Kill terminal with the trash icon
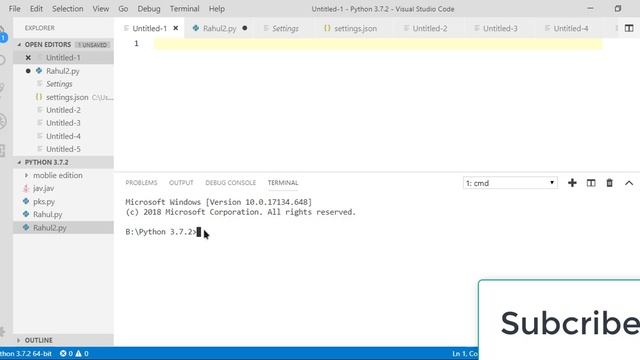The width and height of the screenshot is (640, 360). 609,183
